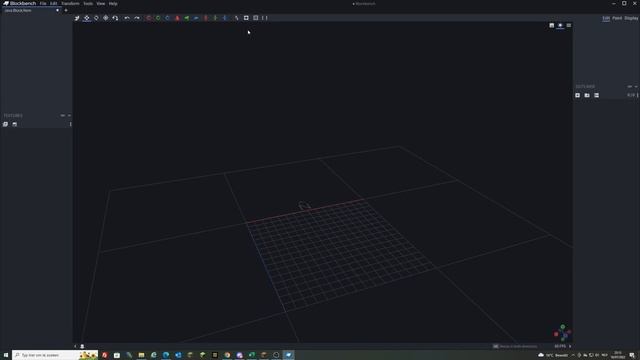
Task: Click the Windows taskbar search box
Action: 55,355
